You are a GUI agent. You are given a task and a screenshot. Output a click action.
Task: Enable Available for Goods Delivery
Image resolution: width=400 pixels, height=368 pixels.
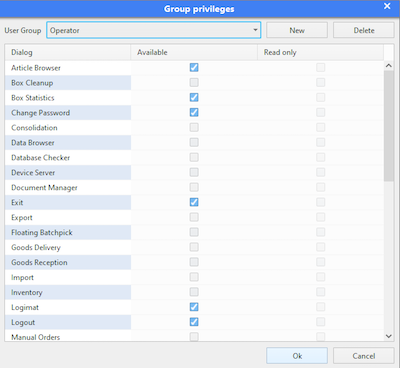tap(194, 247)
